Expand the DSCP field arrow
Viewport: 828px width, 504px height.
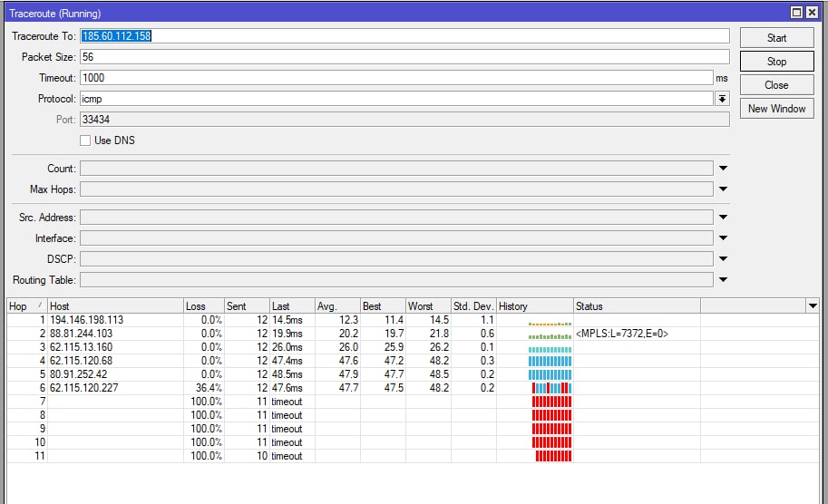(723, 258)
